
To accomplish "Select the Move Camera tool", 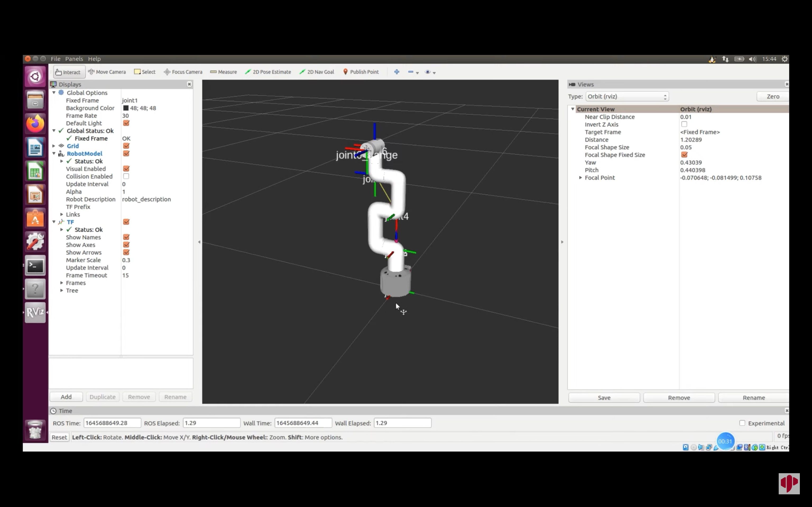I will pos(107,72).
